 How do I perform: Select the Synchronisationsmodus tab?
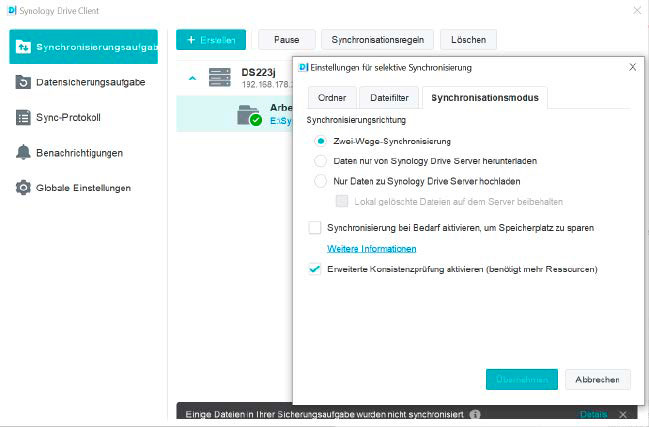[x=485, y=98]
